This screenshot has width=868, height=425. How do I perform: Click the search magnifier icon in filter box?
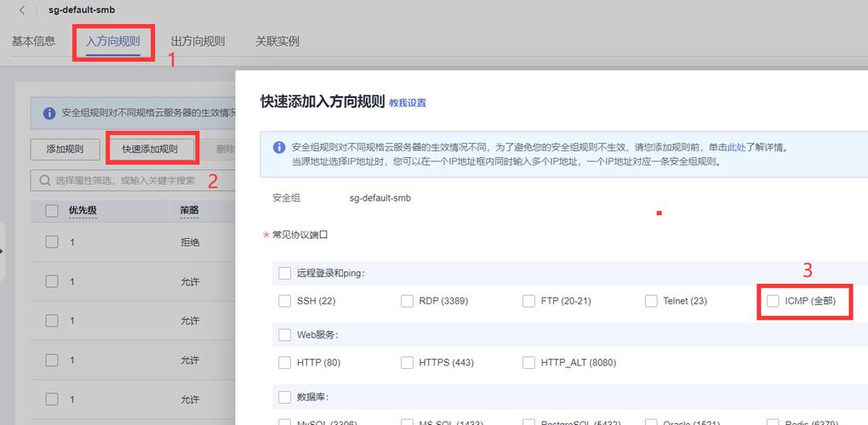pyautogui.click(x=45, y=180)
